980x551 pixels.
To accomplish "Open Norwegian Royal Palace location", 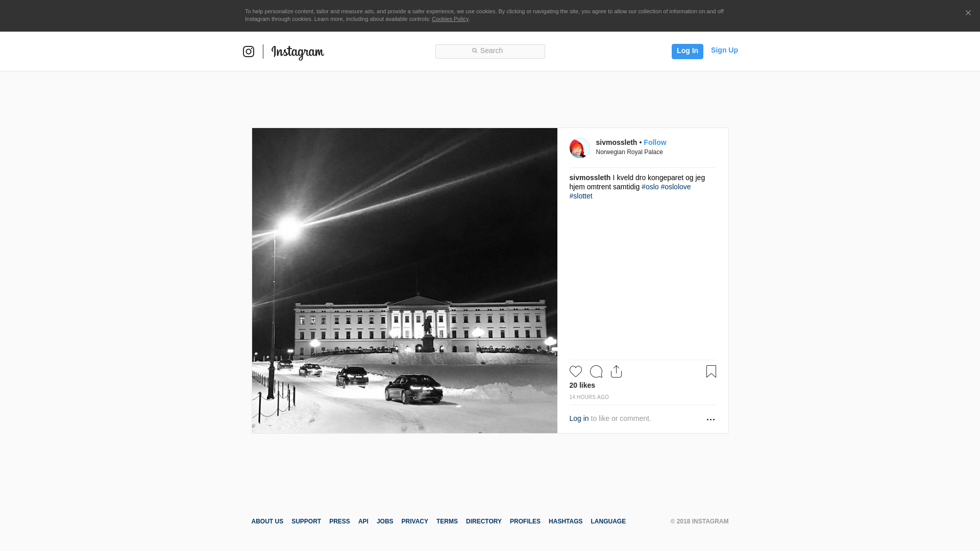I will point(629,152).
